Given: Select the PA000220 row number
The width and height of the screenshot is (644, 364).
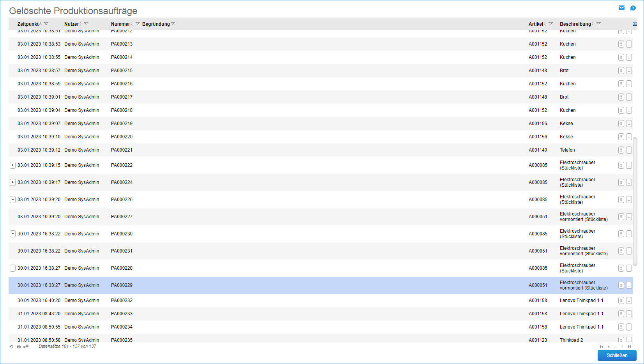Looking at the screenshot, I should pos(122,137).
